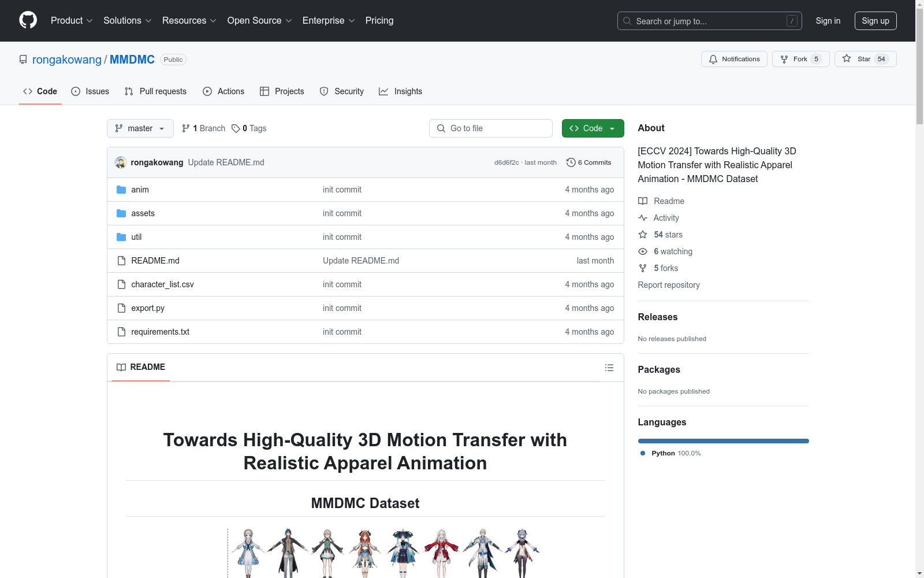Open the Actions tab
Image resolution: width=924 pixels, height=578 pixels.
coord(223,91)
